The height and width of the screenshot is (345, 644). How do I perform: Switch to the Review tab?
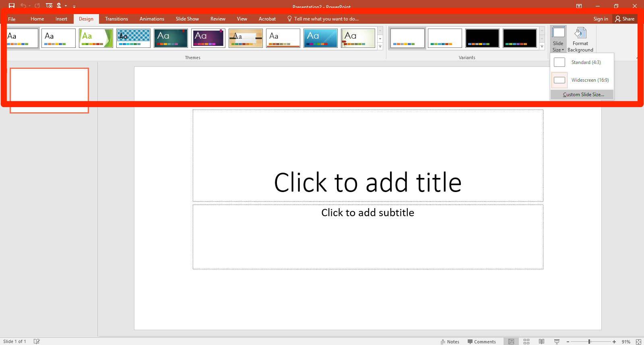click(218, 19)
